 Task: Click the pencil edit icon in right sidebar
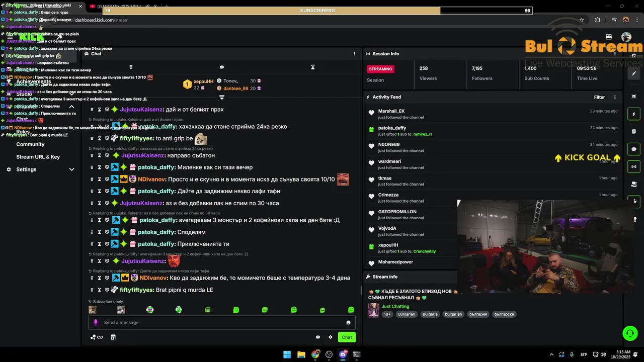(x=634, y=73)
